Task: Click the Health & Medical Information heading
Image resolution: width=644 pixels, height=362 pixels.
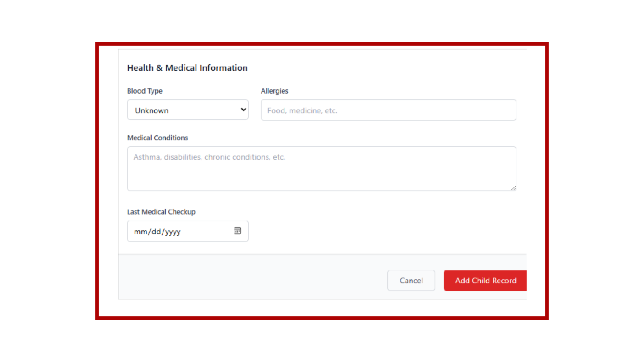Action: click(x=187, y=68)
